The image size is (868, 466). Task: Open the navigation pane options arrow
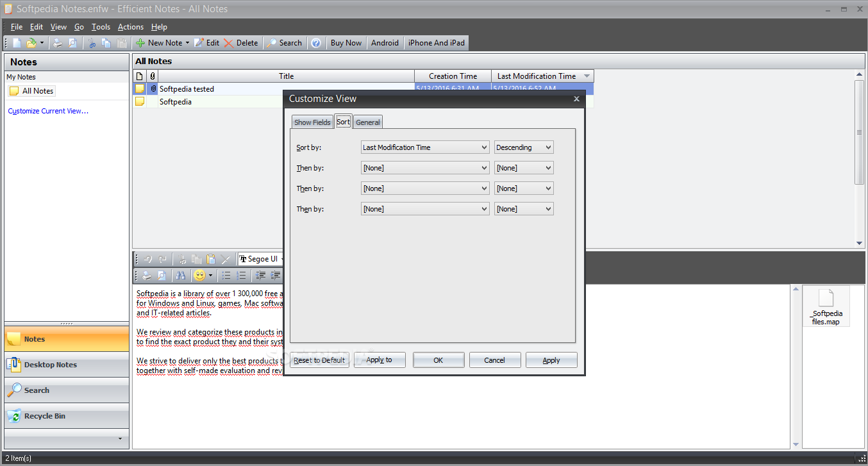120,439
